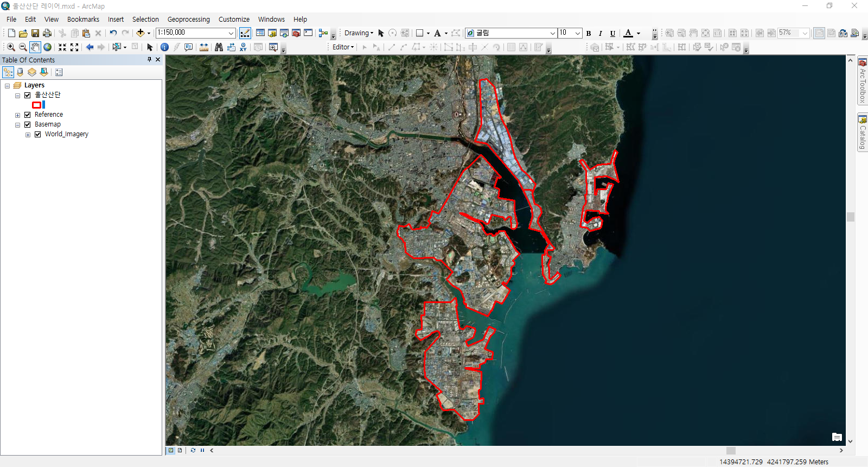The height and width of the screenshot is (467, 868).
Task: Open the Editor toolbar button
Action: tap(245, 33)
